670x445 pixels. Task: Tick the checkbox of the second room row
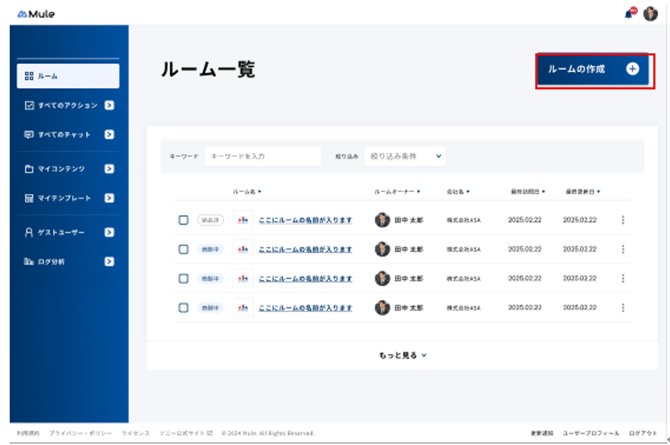(183, 249)
